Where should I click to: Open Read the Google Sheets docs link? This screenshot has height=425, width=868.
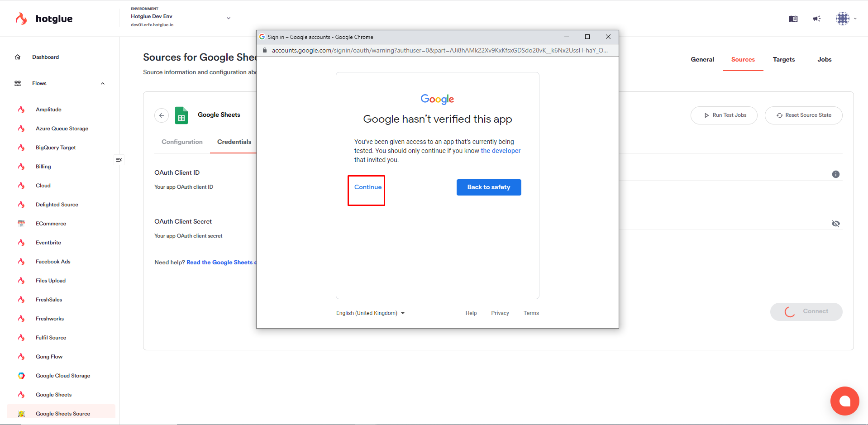tap(221, 263)
